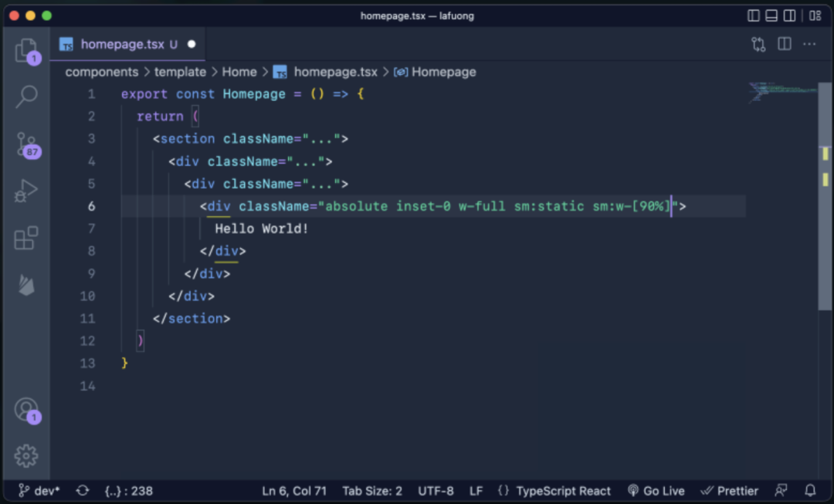Open the Search view
834x504 pixels.
click(26, 96)
